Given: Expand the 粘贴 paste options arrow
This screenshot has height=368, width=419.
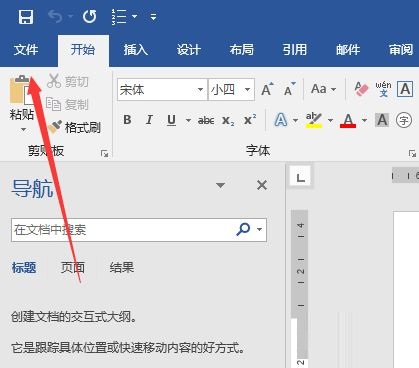Looking at the screenshot, I should tap(23, 129).
